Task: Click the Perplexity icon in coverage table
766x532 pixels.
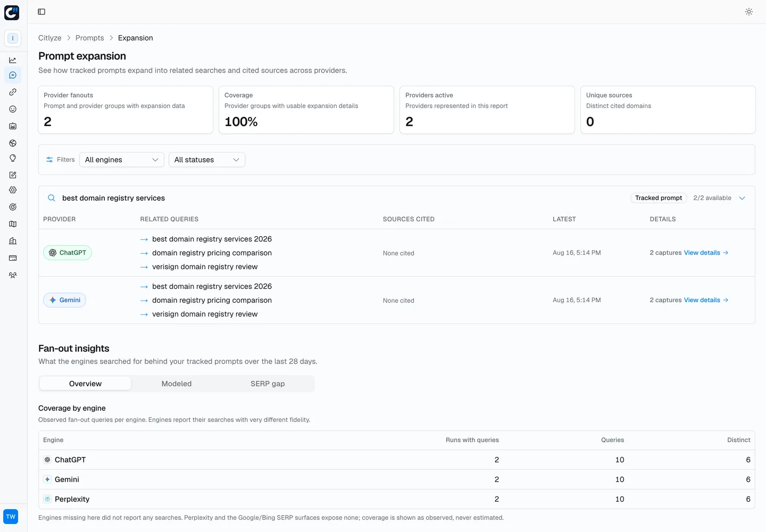Action: click(47, 499)
